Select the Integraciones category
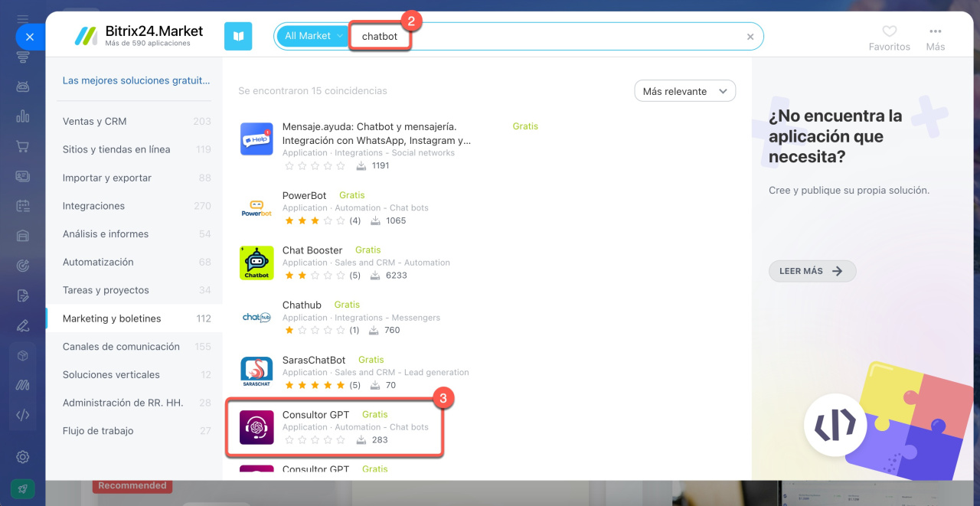The image size is (980, 506). [134, 206]
